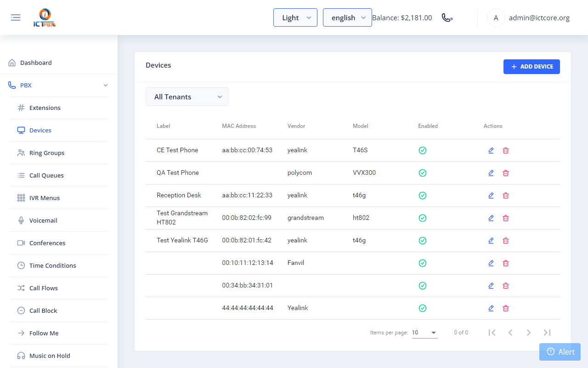Toggle enabled status for Test Grandstream HT802
Viewport: 588px width, 368px height.
423,218
